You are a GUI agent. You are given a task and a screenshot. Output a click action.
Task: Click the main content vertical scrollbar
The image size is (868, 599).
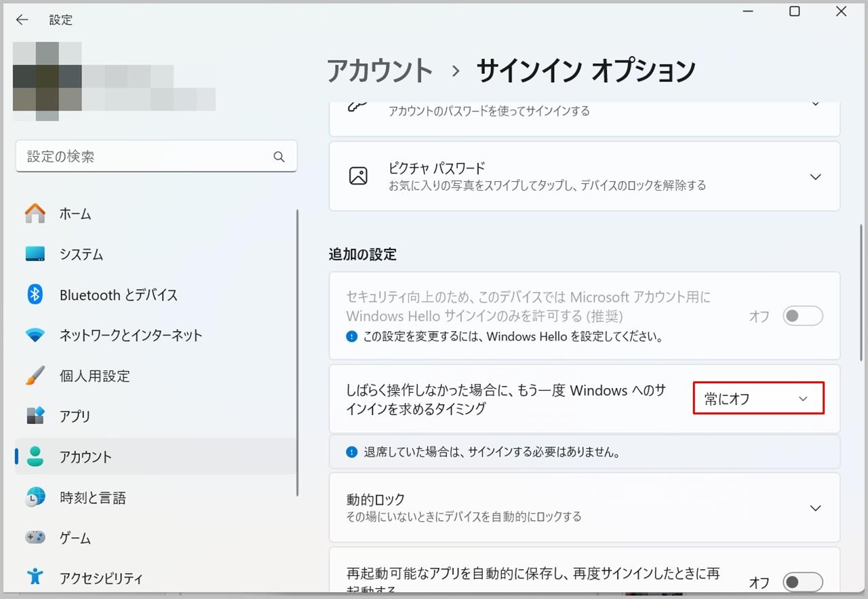pyautogui.click(x=861, y=291)
